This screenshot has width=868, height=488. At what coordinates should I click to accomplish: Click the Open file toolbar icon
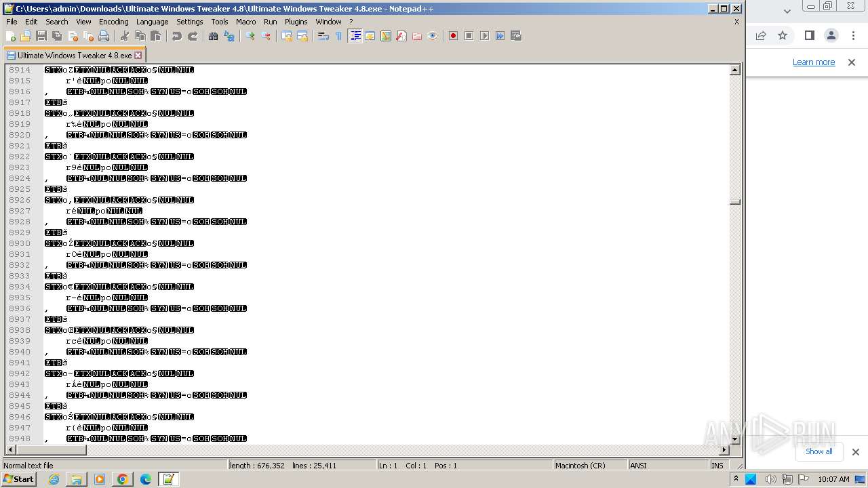pyautogui.click(x=26, y=36)
